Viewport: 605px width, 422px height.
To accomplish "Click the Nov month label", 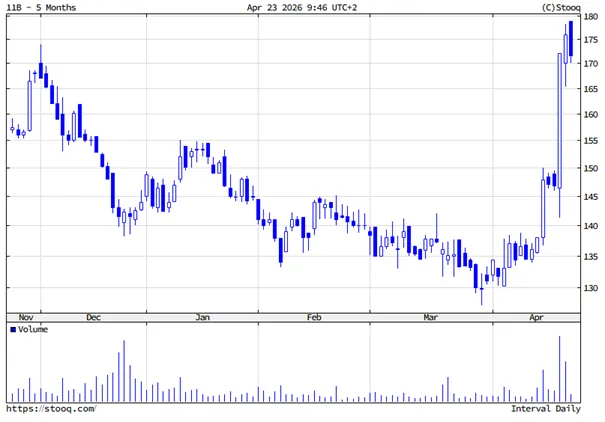I will tap(26, 317).
